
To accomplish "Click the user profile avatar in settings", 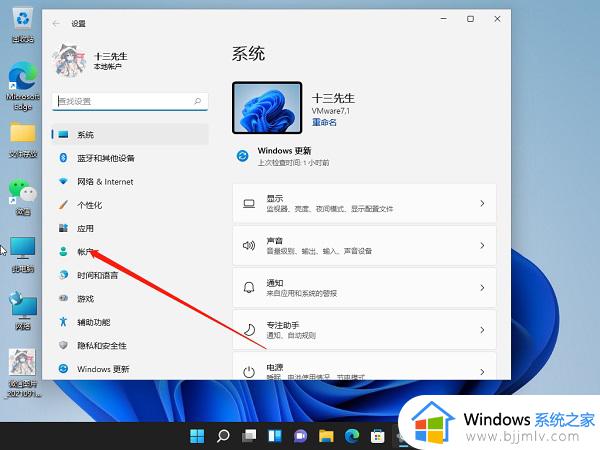I will [x=70, y=60].
